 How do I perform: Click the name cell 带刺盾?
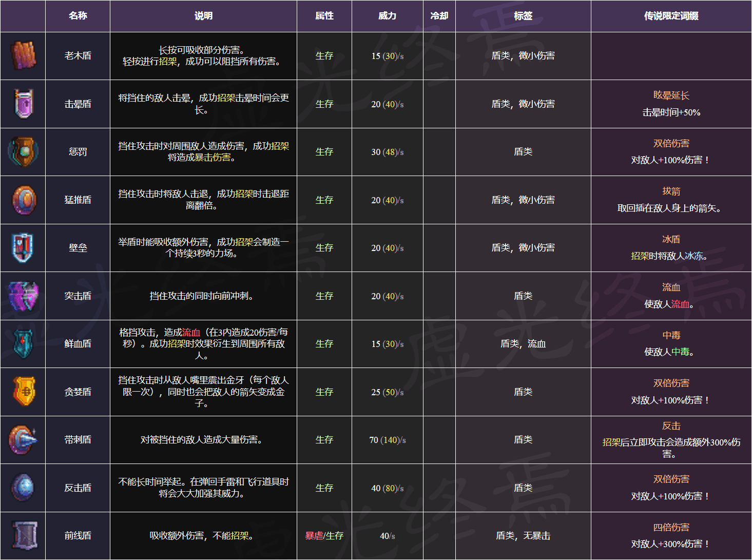point(78,440)
